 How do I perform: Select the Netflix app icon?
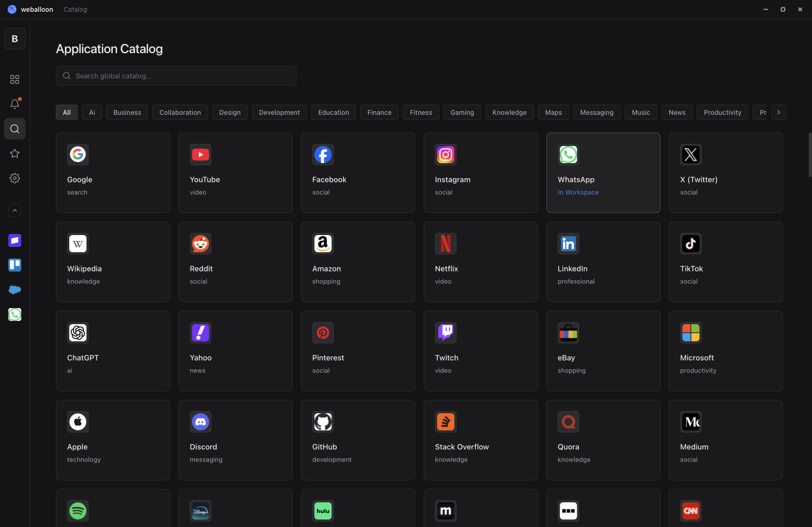[446, 244]
